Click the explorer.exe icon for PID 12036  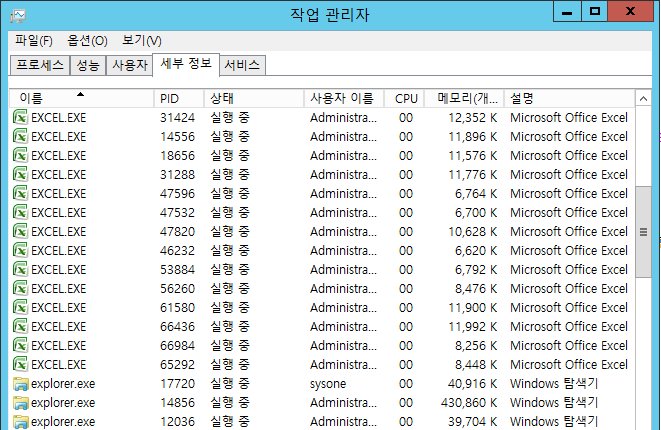pyautogui.click(x=20, y=422)
